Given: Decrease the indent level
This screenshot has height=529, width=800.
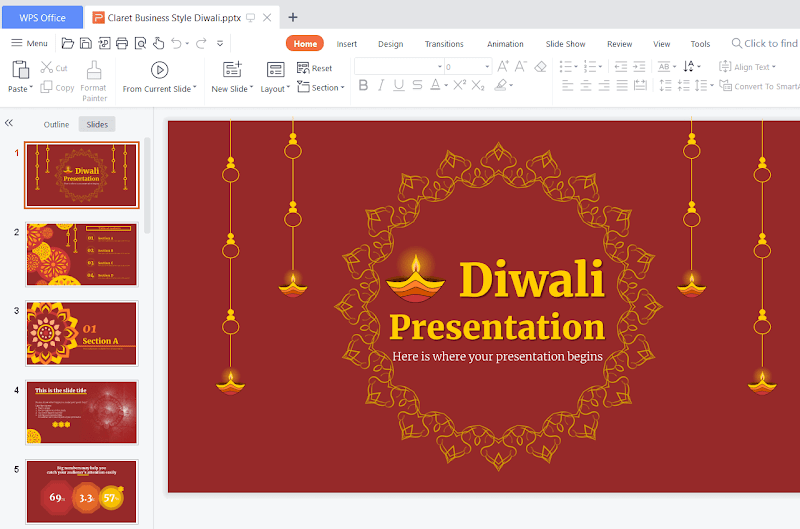Looking at the screenshot, I should [621, 66].
